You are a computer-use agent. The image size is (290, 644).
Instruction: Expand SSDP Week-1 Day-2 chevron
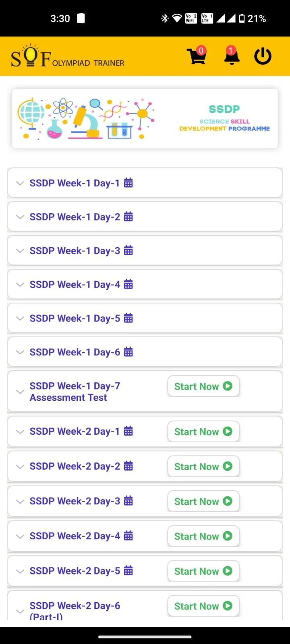tap(20, 217)
